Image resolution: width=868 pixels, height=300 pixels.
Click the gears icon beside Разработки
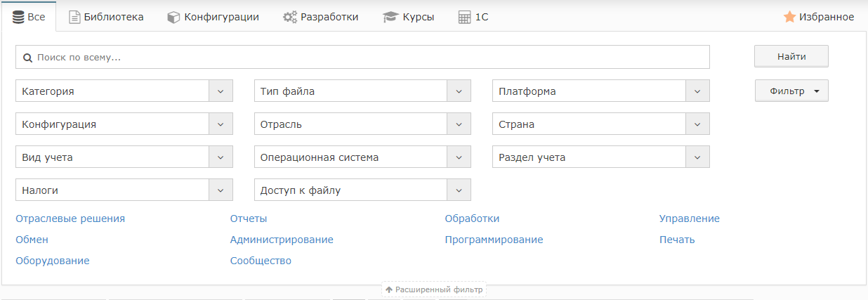coord(290,17)
